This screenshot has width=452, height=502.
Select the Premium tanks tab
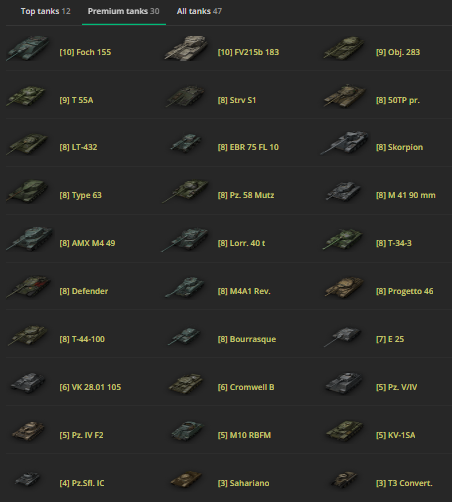pyautogui.click(x=123, y=11)
